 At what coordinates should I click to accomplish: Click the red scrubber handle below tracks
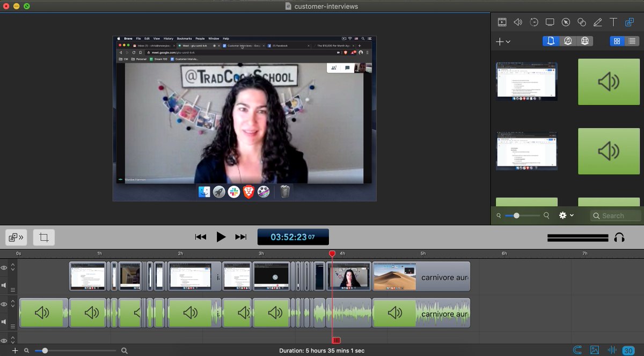[336, 340]
